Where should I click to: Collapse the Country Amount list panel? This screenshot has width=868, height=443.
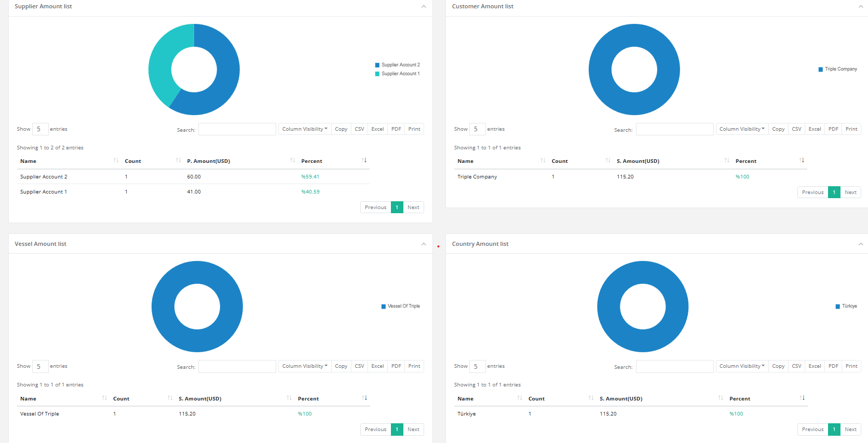(x=861, y=244)
